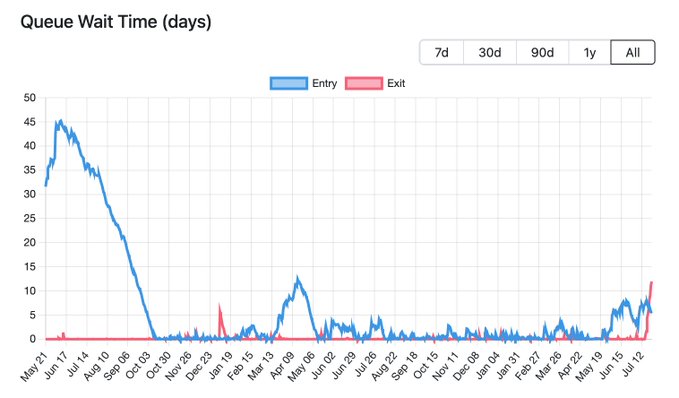
Task: Click the 50 y-axis label
Action: [x=30, y=97]
